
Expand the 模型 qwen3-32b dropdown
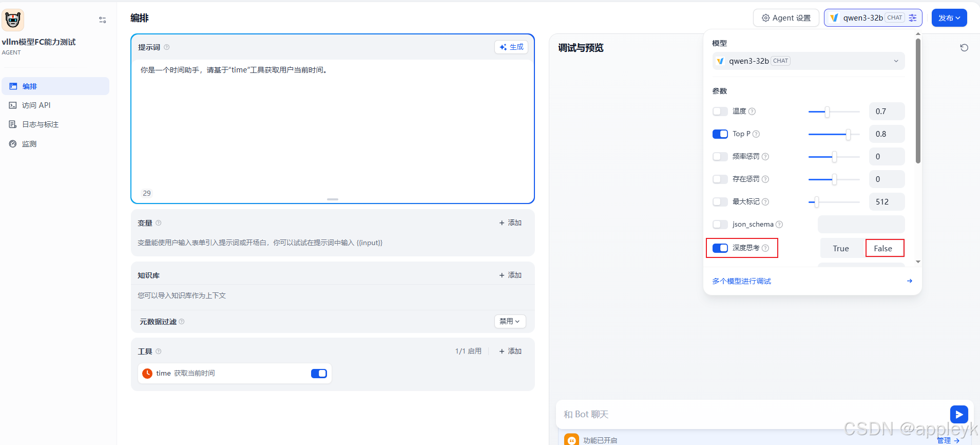[809, 61]
